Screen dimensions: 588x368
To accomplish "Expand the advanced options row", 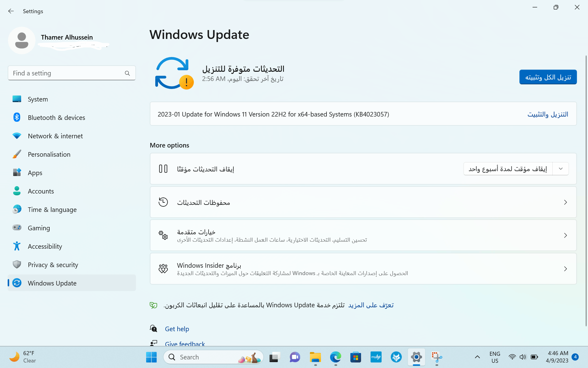I will (x=565, y=236).
